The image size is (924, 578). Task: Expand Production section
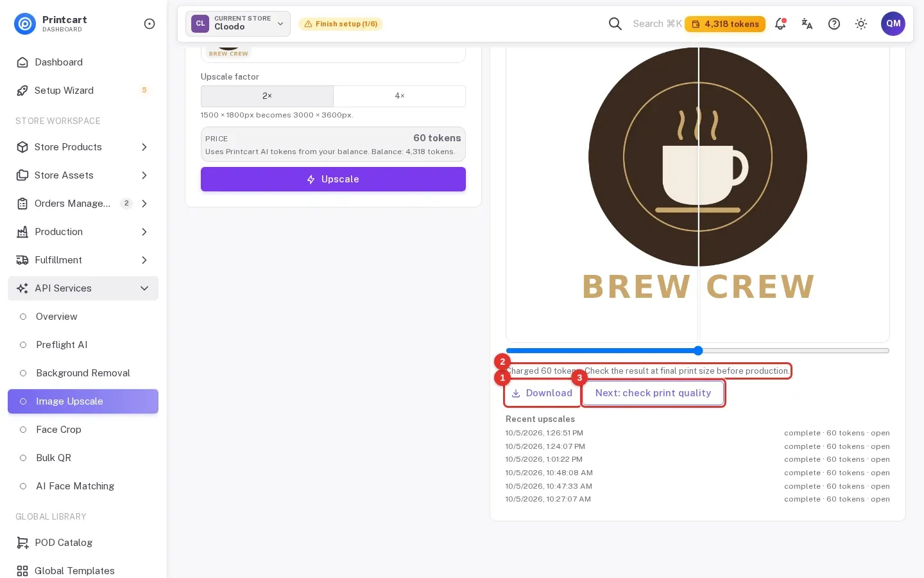click(x=83, y=232)
